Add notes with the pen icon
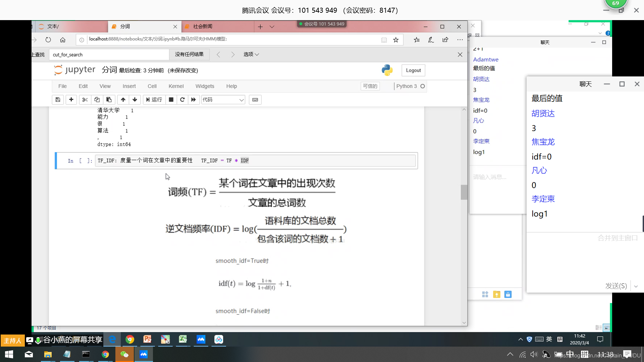The width and height of the screenshot is (644, 362). [x=431, y=40]
